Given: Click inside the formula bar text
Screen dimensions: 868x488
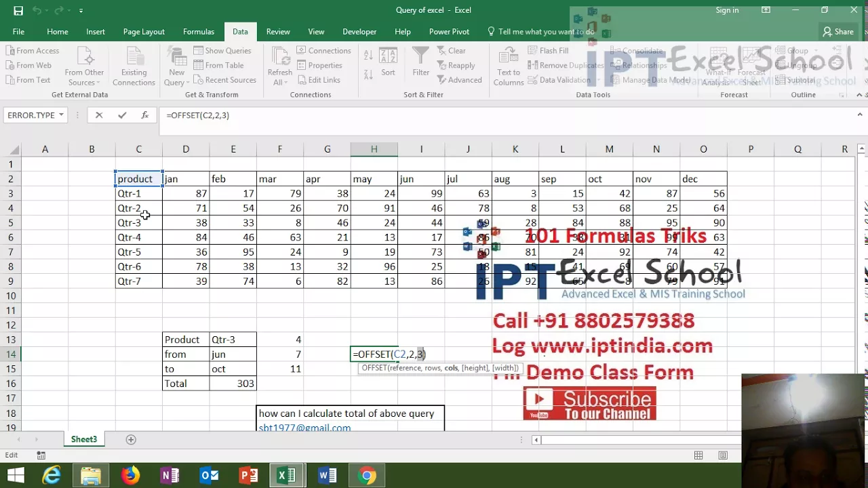Looking at the screenshot, I should 197,115.
